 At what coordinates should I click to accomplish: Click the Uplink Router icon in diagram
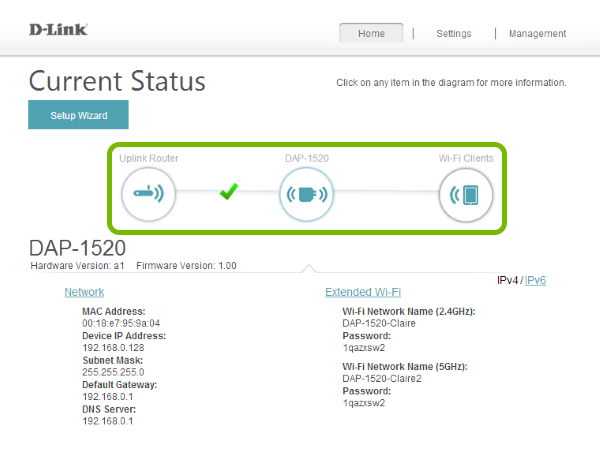(x=148, y=194)
